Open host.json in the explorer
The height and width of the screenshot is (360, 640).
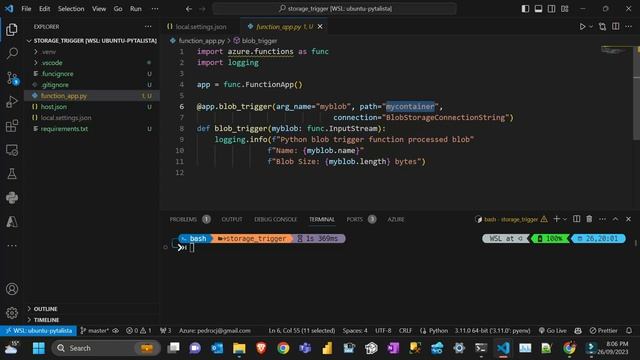click(x=92, y=107)
